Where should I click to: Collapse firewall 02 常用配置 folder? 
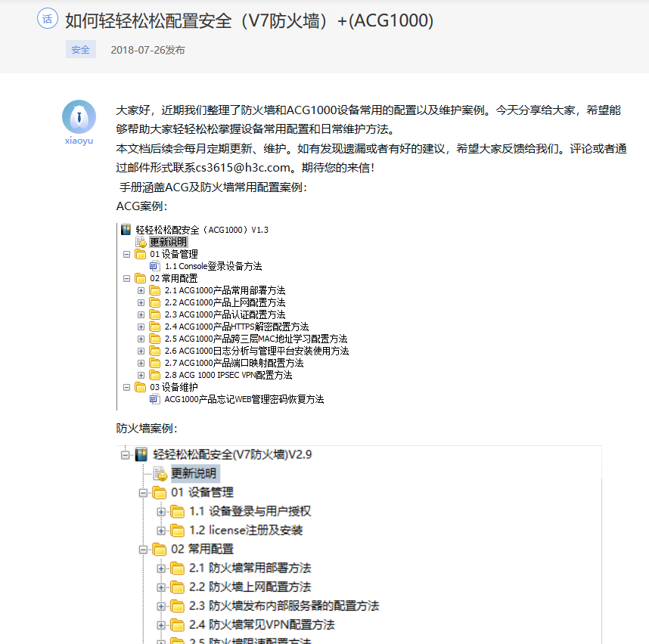click(x=143, y=550)
